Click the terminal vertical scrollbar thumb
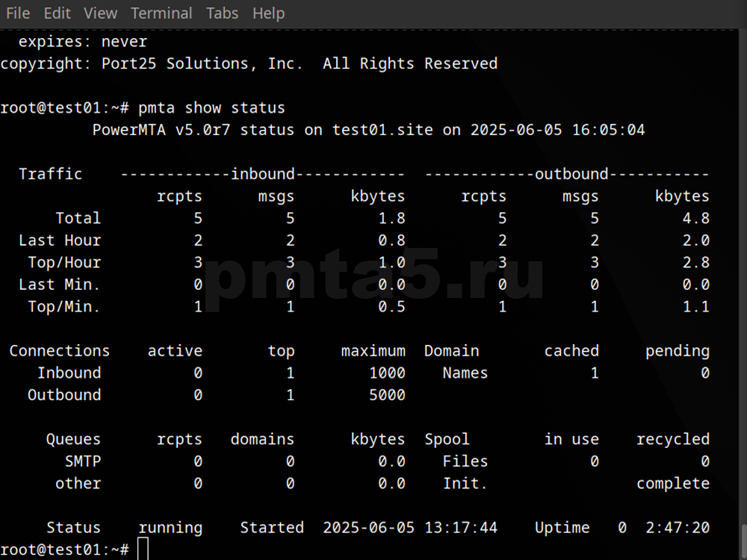Viewport: 747px width, 560px height. (744, 542)
